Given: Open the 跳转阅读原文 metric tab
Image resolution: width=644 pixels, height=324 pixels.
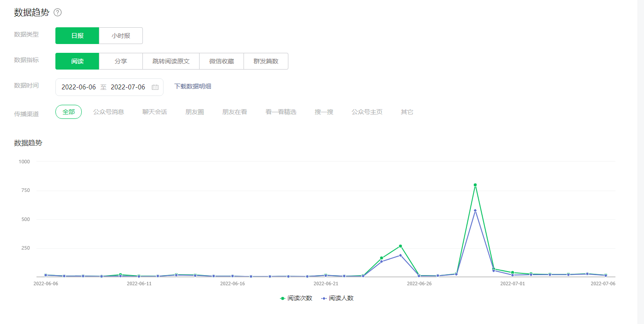Looking at the screenshot, I should coord(171,61).
